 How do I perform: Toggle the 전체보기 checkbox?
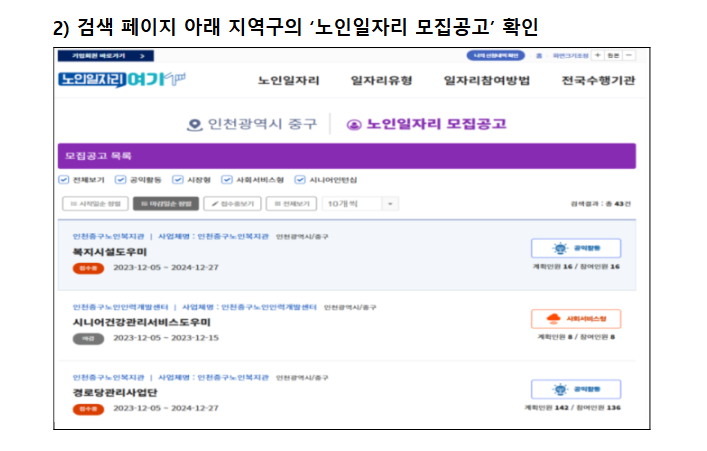64,179
